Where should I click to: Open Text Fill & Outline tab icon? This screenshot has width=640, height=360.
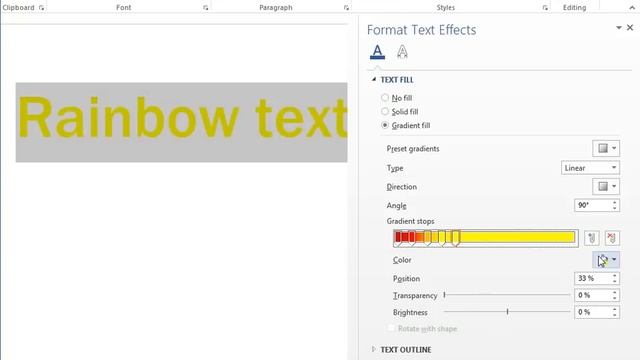pos(377,52)
